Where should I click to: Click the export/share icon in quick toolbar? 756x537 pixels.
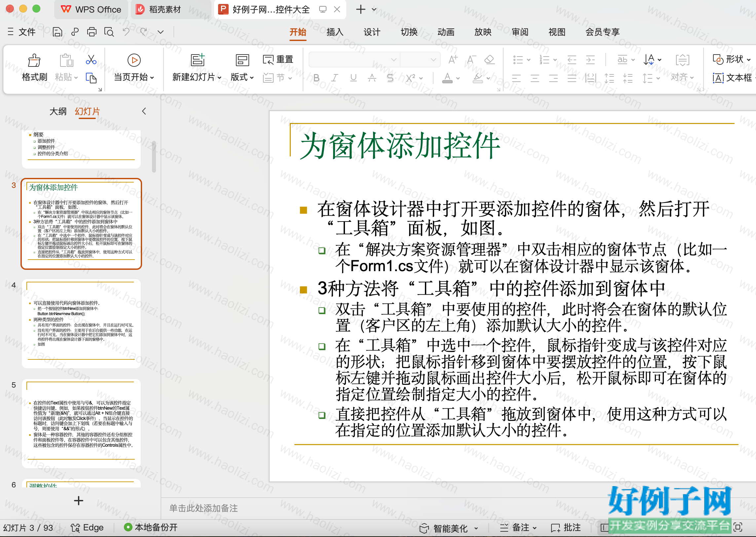pyautogui.click(x=75, y=32)
